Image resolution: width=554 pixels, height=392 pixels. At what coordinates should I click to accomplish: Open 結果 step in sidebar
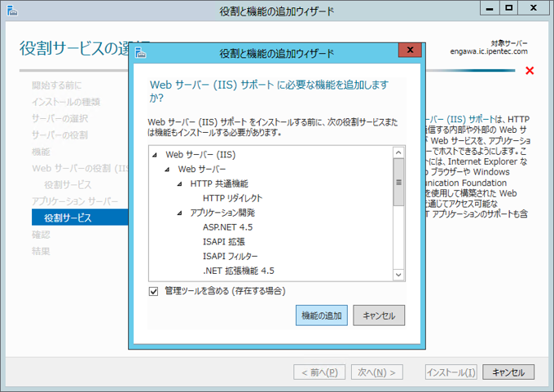(x=41, y=251)
